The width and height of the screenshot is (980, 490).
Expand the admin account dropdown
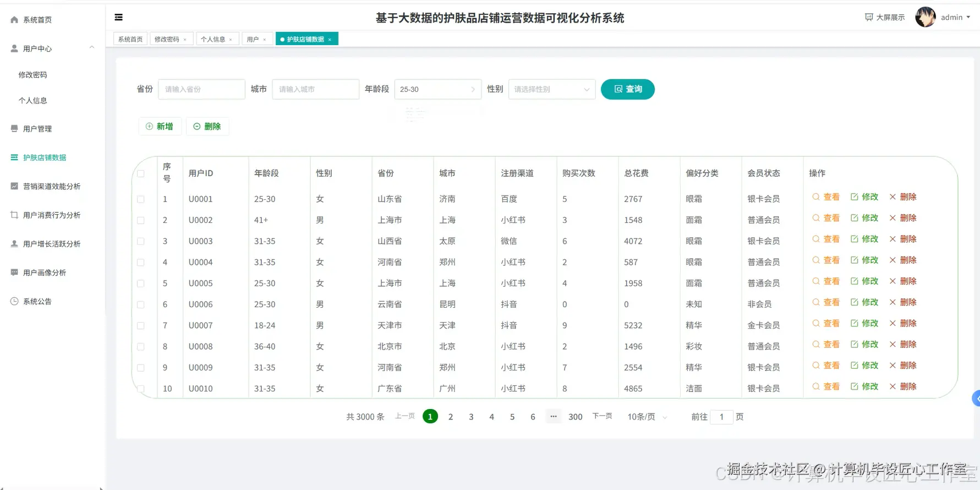[x=956, y=18]
